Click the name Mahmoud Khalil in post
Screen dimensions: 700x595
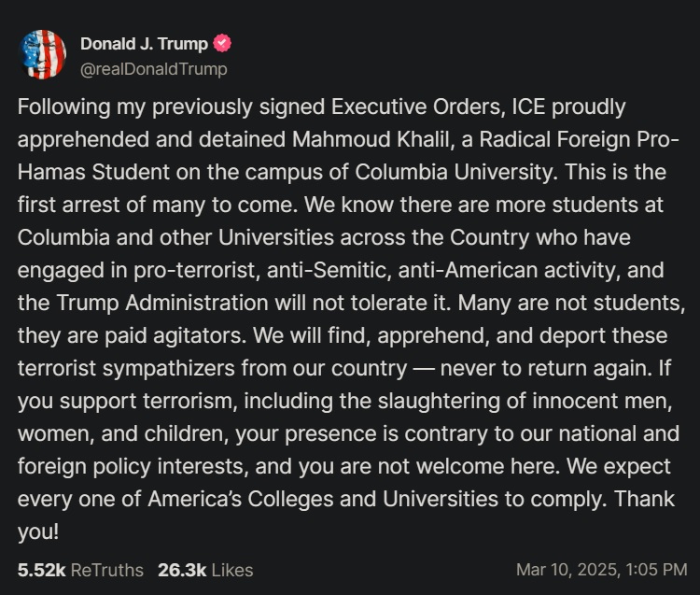click(x=371, y=139)
